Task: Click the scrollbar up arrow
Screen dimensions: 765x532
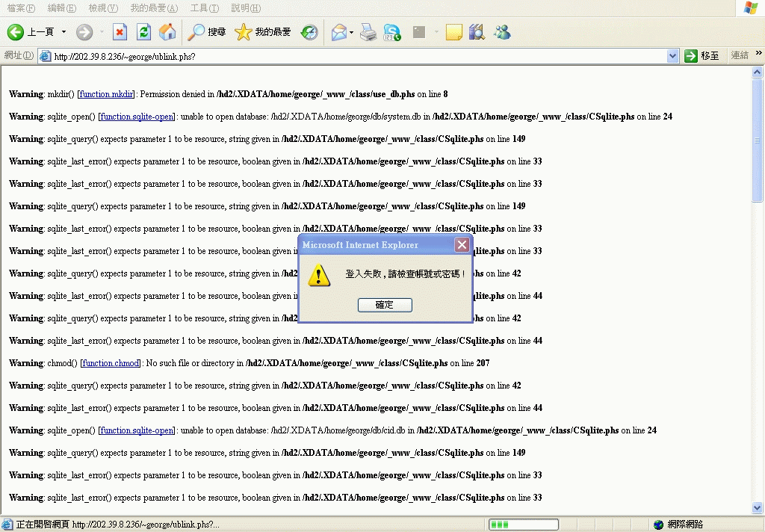Action: [758, 72]
